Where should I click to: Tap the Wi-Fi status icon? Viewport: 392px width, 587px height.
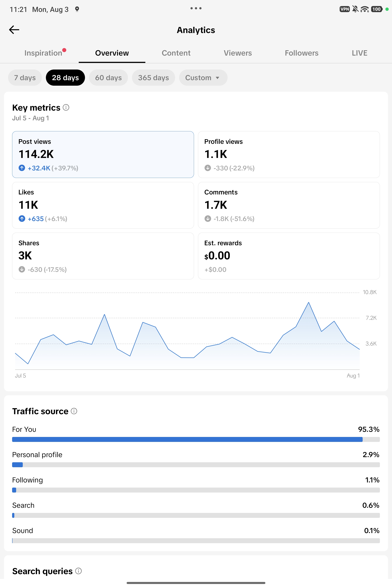[x=364, y=9]
